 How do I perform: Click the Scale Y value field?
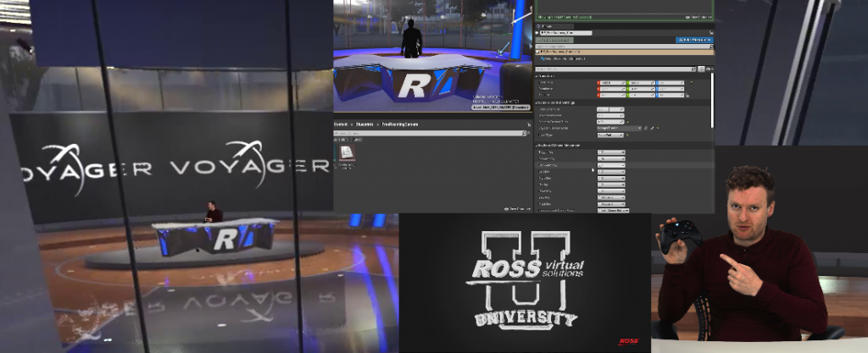(x=641, y=95)
